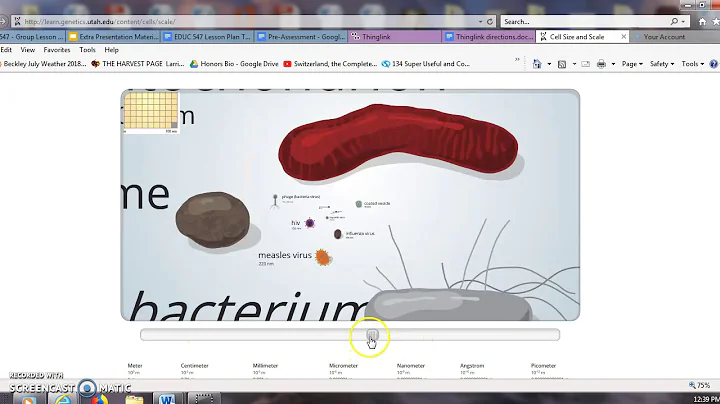The width and height of the screenshot is (720, 404).
Task: Open the 75% zoom level control
Action: coord(700,385)
